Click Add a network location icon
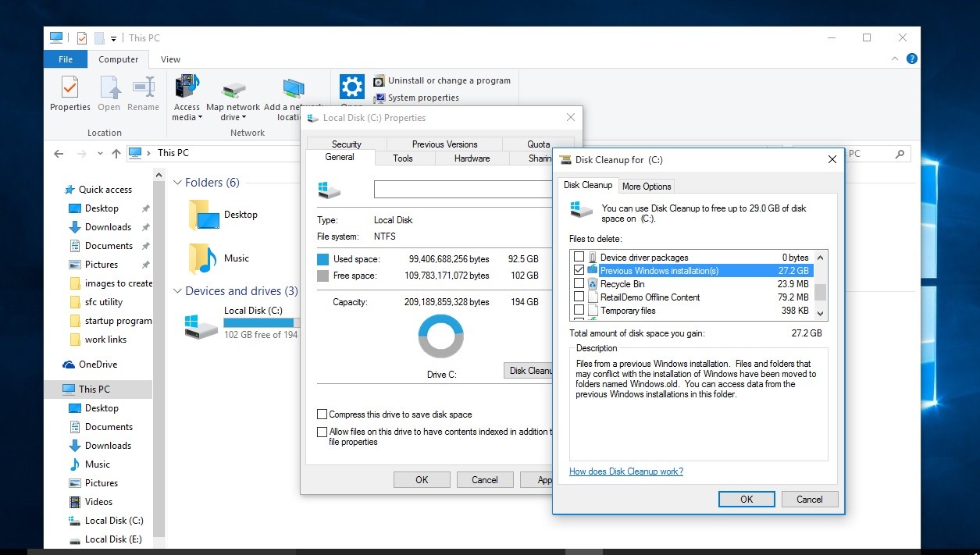The height and width of the screenshot is (555, 980). pos(294,89)
